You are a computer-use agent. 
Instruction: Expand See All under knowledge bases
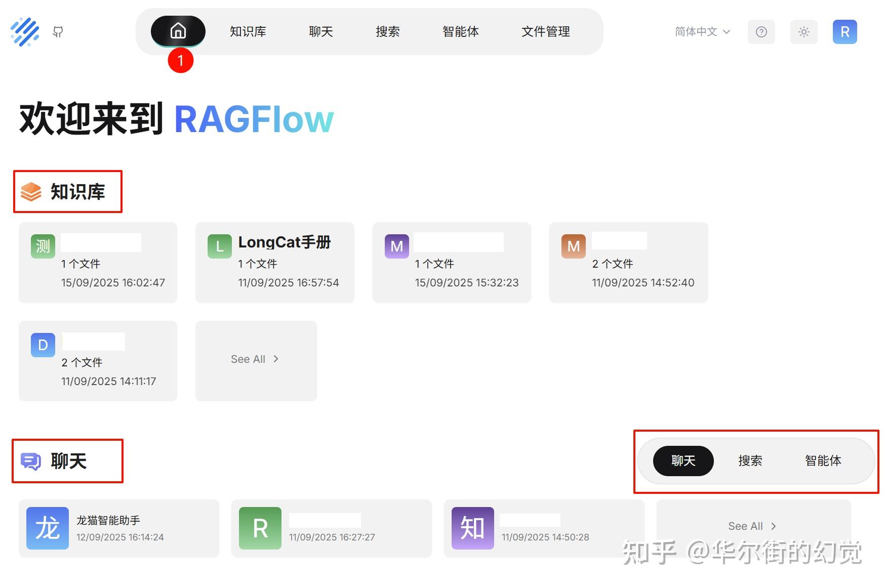coord(255,359)
